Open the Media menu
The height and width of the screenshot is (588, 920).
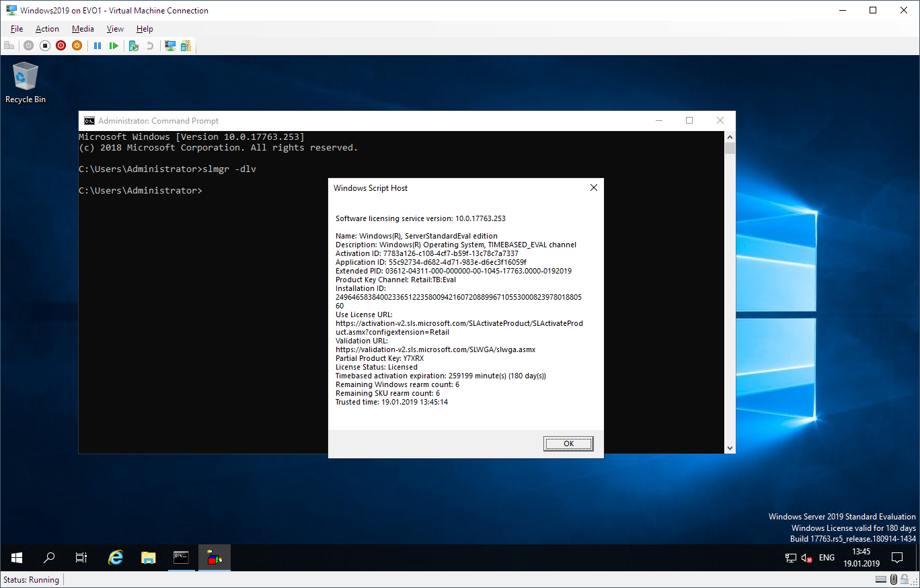tap(83, 29)
